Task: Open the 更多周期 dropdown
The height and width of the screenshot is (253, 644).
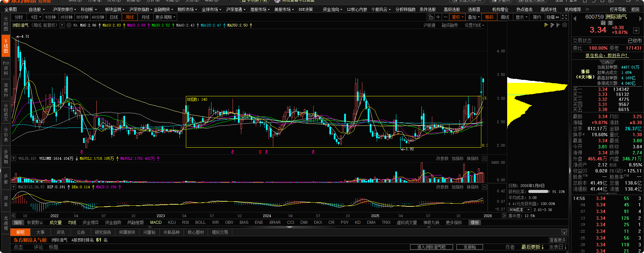Action: pos(165,17)
